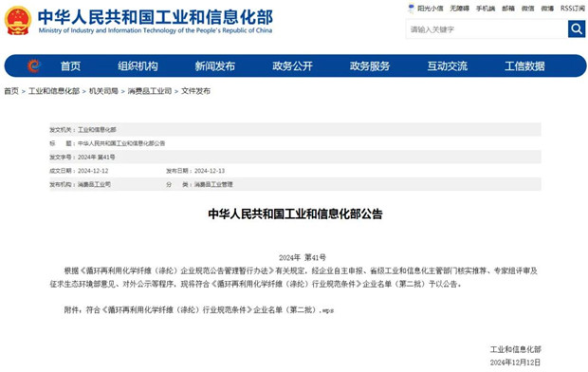Click the 无障碍 accessibility link
Screen dimensions: 588x372
[460, 9]
